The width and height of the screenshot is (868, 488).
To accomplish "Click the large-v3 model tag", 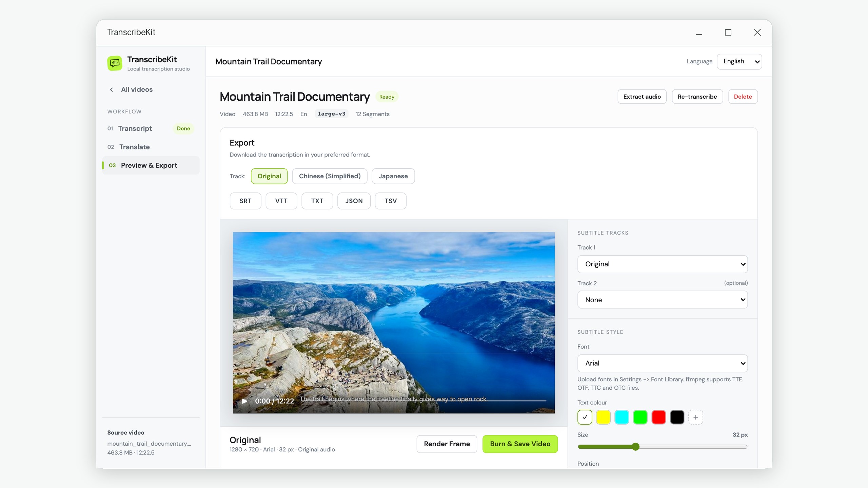I will [331, 114].
